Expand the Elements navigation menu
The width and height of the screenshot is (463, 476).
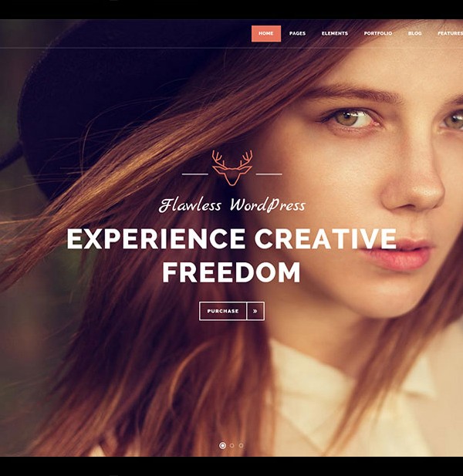point(335,33)
